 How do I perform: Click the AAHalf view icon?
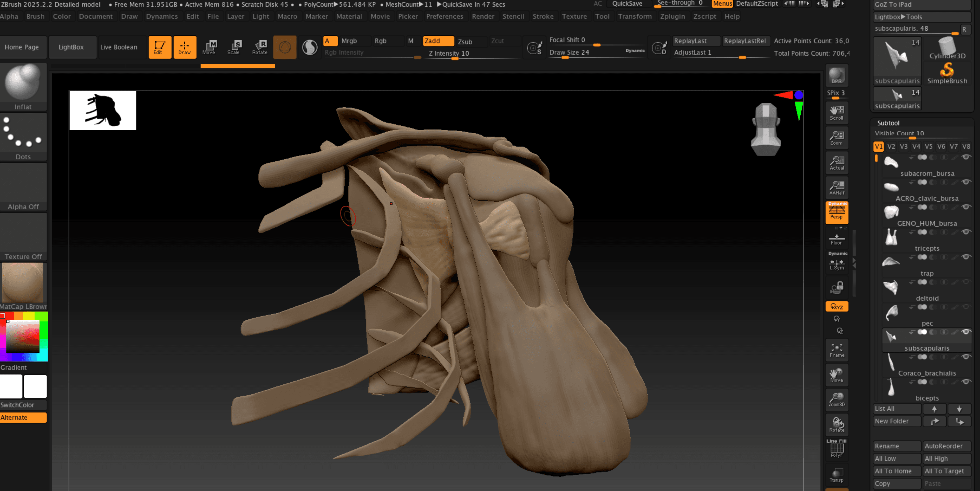[837, 188]
